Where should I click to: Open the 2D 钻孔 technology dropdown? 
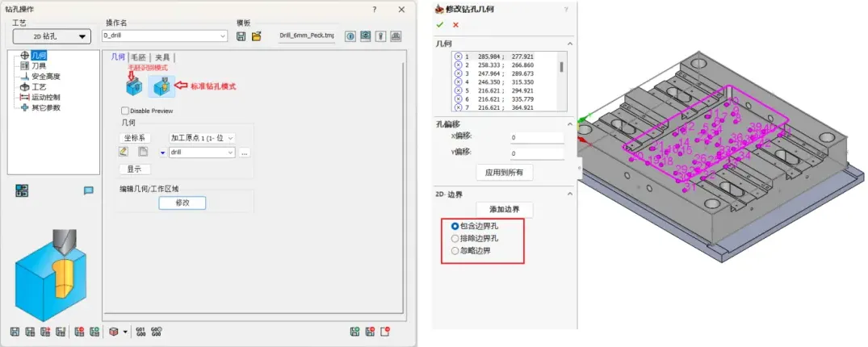pyautogui.click(x=52, y=36)
